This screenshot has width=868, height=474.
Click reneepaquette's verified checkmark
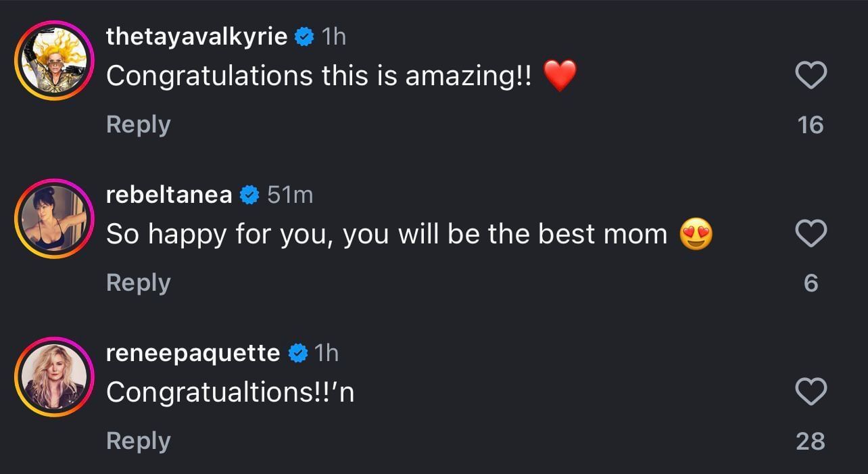point(297,352)
